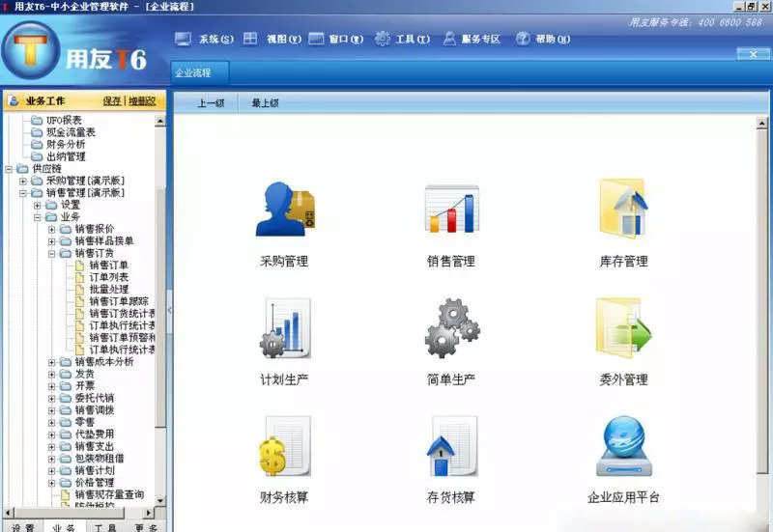The image size is (773, 532).
Task: Switch to the 工具 bottom tab
Action: (x=104, y=527)
